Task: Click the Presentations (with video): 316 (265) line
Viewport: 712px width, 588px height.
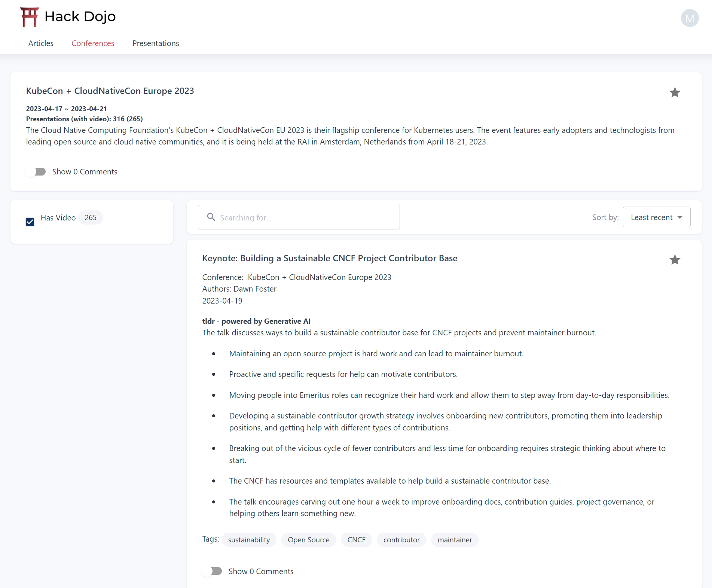Action: [x=84, y=119]
